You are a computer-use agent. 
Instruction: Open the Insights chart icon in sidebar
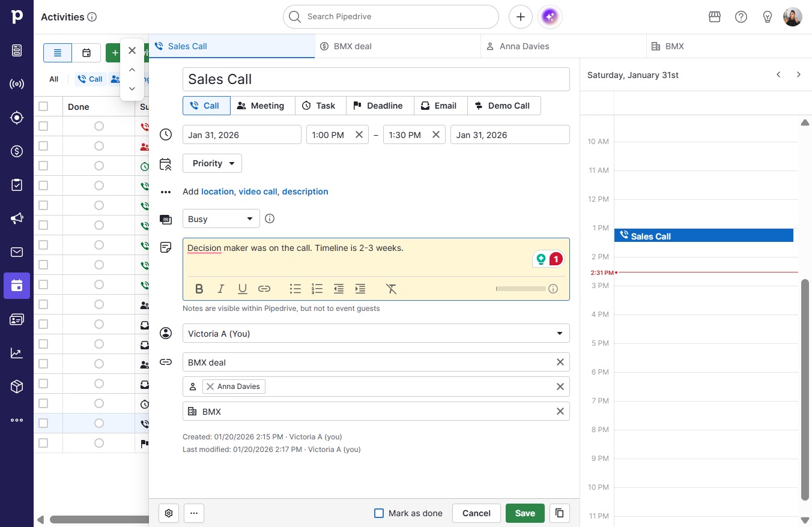click(17, 353)
